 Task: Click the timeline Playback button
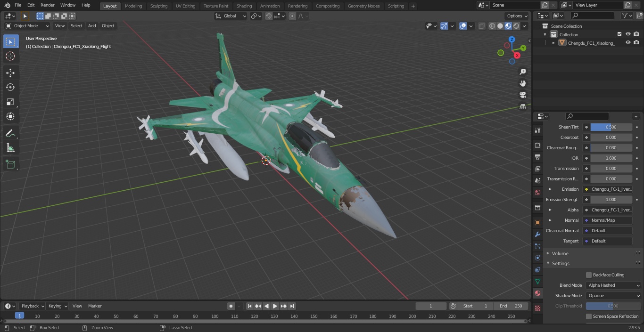pos(32,306)
